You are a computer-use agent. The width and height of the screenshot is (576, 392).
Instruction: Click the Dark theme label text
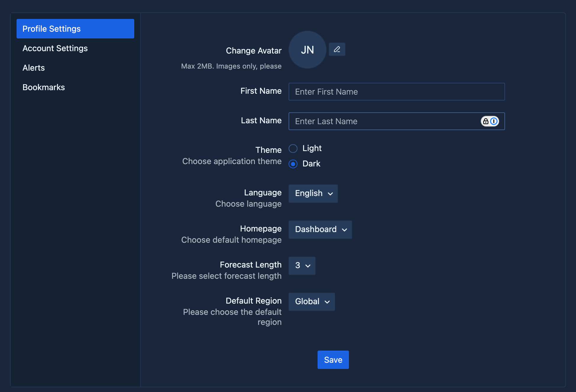[311, 163]
